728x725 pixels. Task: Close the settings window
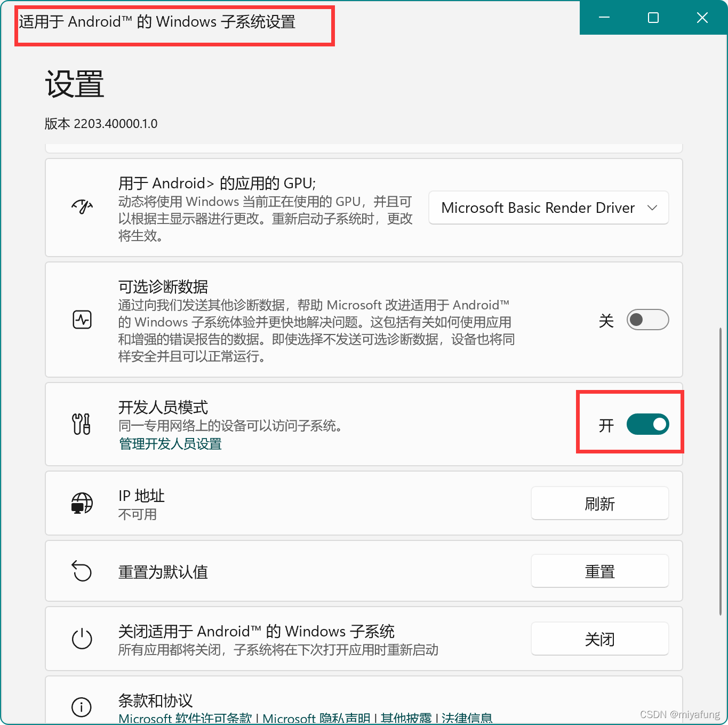click(x=702, y=18)
